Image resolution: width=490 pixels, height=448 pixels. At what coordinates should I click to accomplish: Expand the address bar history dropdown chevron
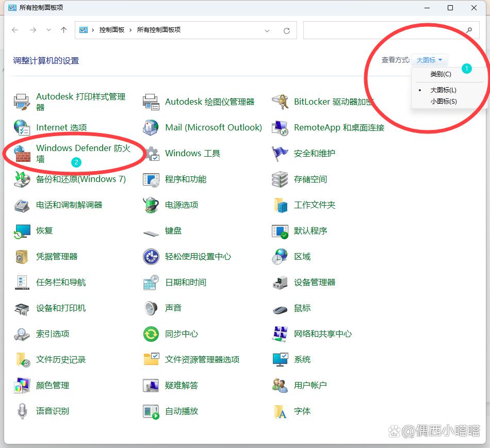267,30
